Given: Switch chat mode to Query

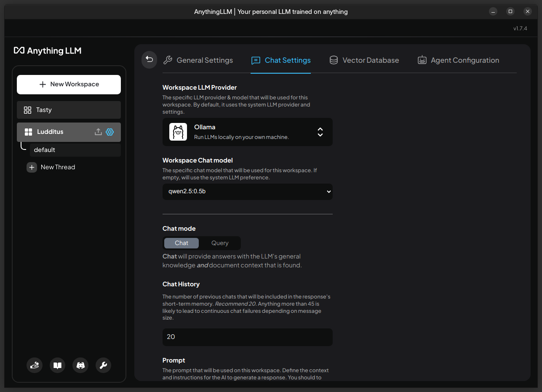Looking at the screenshot, I should 220,243.
